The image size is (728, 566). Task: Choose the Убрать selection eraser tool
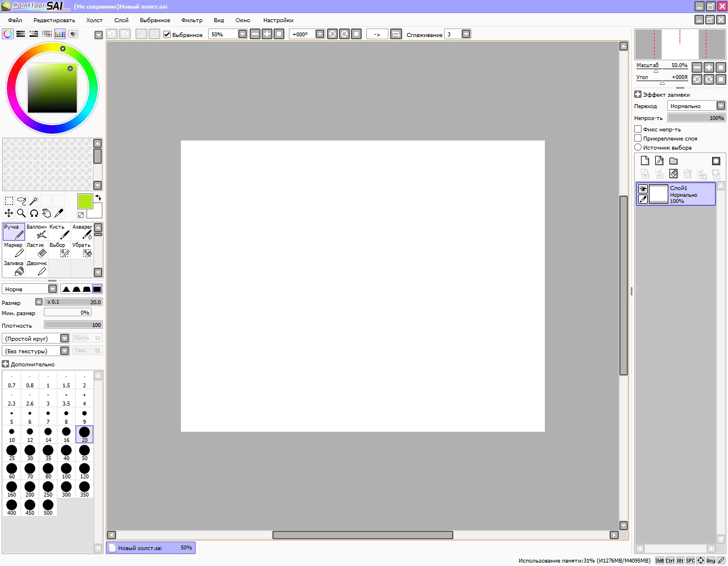coord(82,250)
